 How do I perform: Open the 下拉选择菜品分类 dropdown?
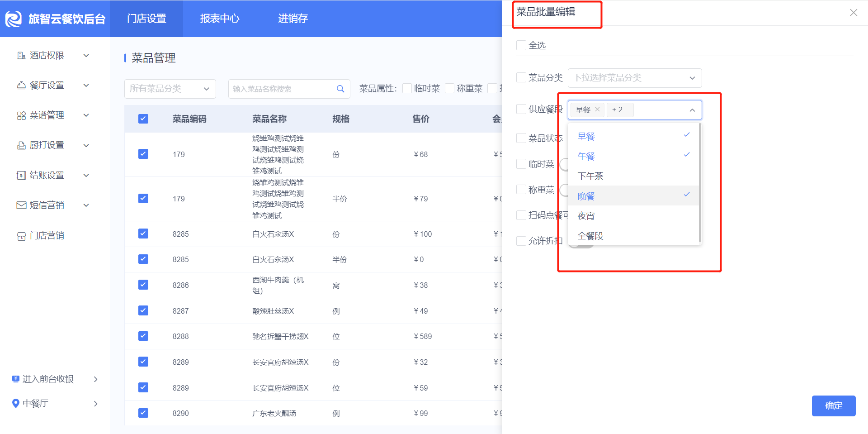click(x=635, y=78)
